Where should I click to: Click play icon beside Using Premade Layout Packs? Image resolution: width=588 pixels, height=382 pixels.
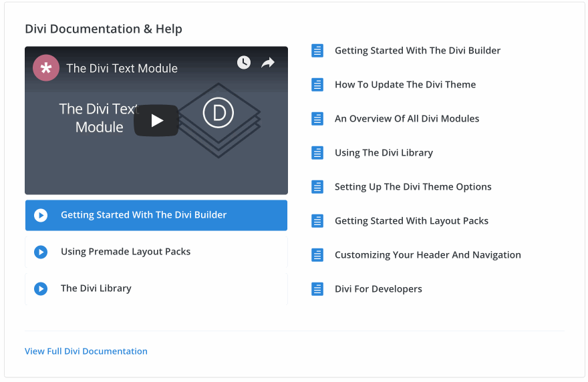[41, 252]
